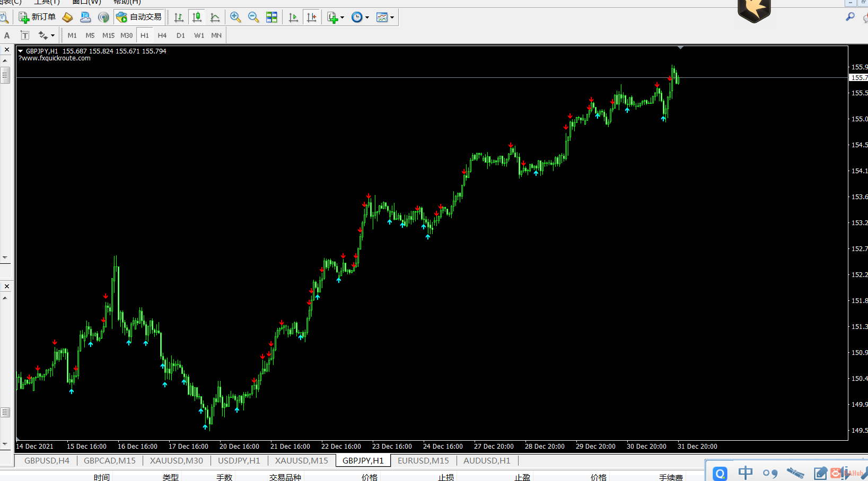Toggle Chinese input mode (中) icon
Screen dimensions: 868x481
(x=746, y=473)
